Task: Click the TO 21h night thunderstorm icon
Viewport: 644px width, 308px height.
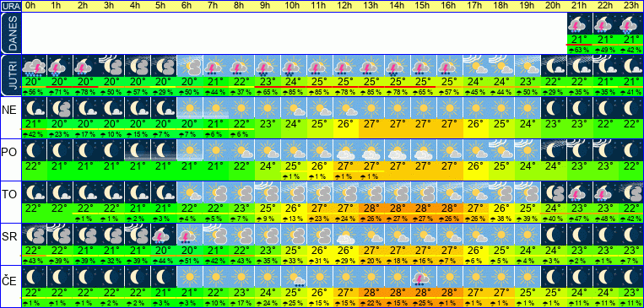Action: click(579, 192)
